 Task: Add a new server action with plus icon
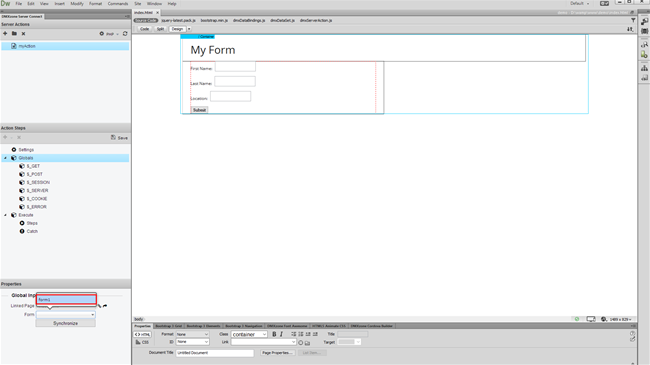click(x=5, y=34)
